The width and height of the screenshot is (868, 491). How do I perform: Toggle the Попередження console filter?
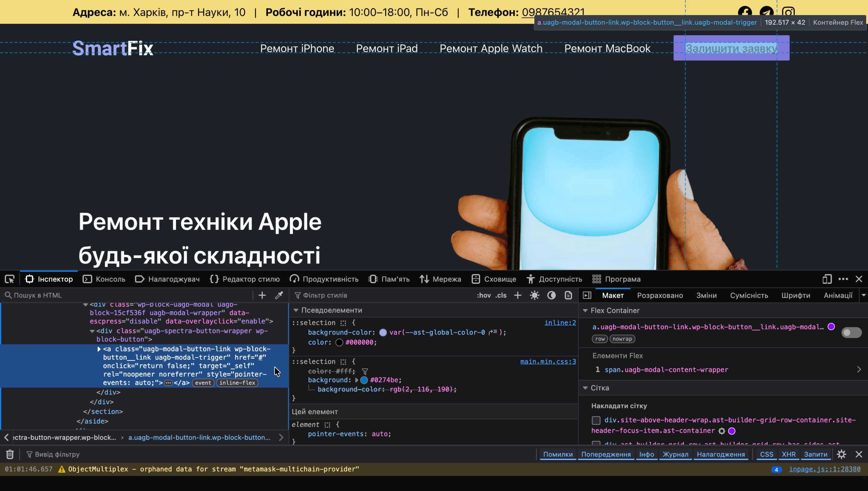(606, 454)
